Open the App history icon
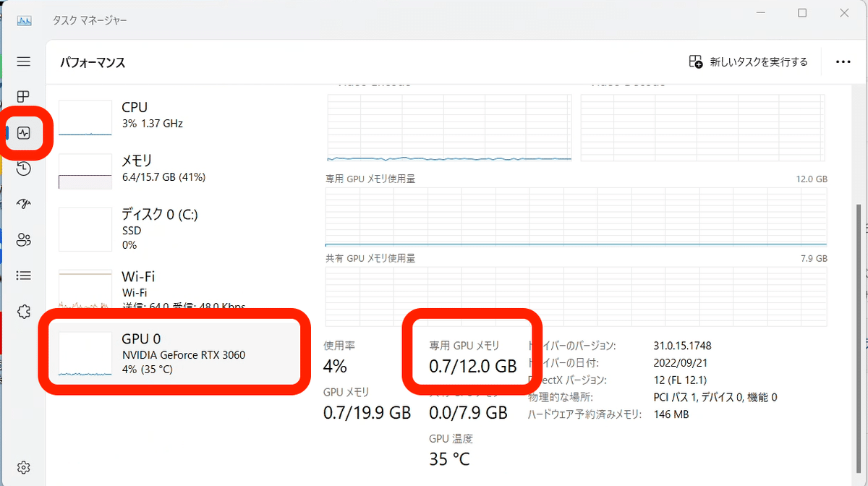The height and width of the screenshot is (486, 868). click(x=23, y=169)
